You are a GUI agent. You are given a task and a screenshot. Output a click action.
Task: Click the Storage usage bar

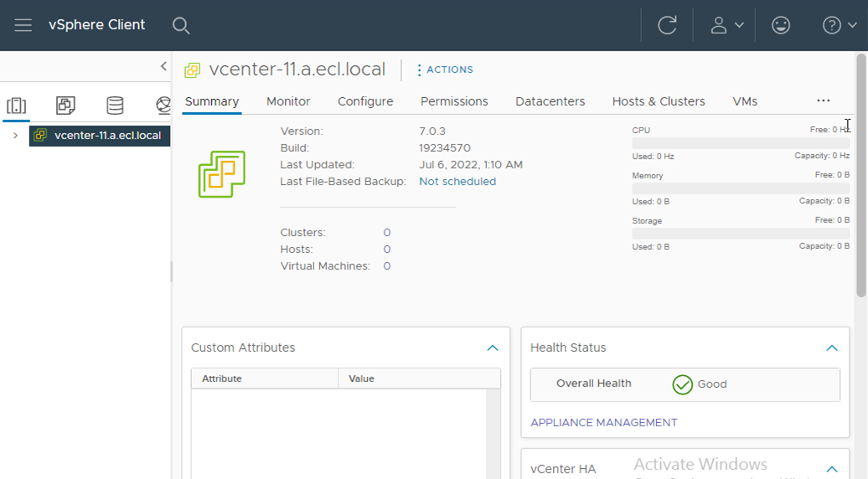pyautogui.click(x=741, y=234)
